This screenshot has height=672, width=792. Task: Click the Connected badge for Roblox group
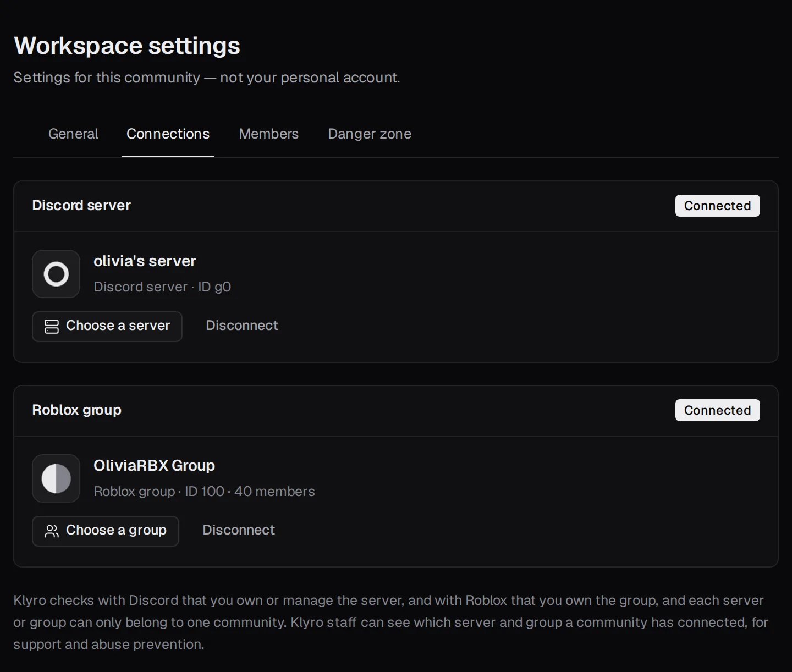pyautogui.click(x=717, y=410)
